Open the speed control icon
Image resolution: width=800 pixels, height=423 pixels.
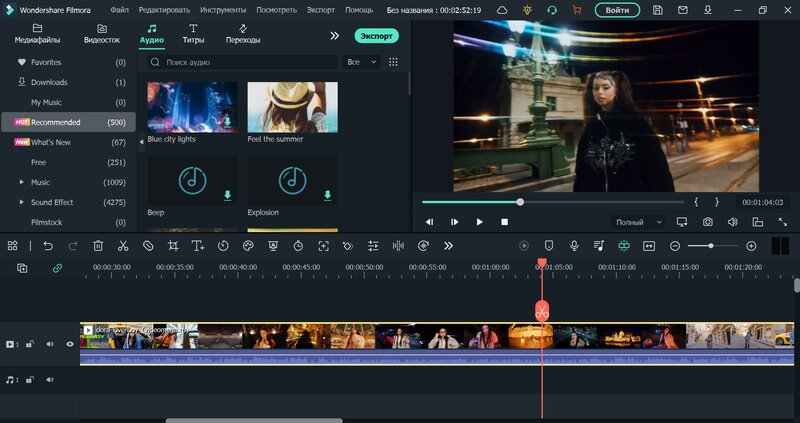pyautogui.click(x=223, y=246)
